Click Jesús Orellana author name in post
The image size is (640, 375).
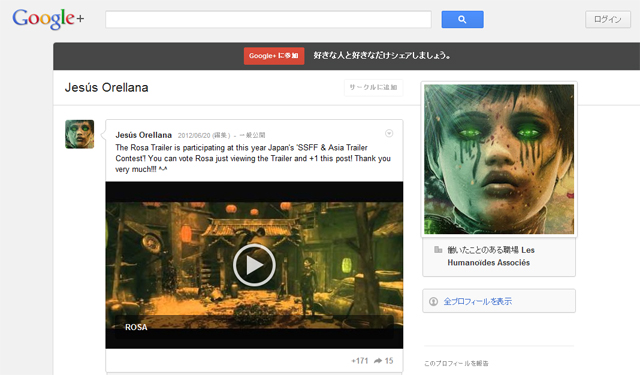click(143, 135)
